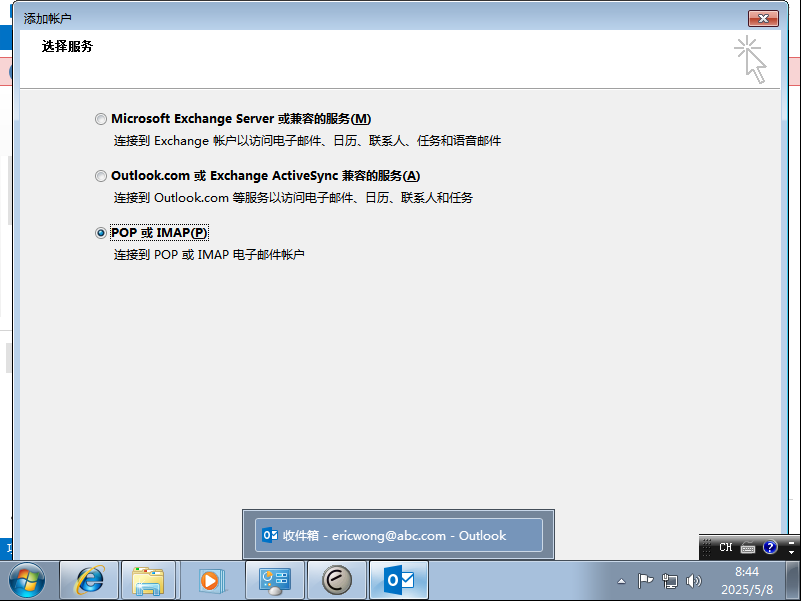Image resolution: width=801 pixels, height=601 pixels.
Task: Click the Outlook taskbar icon
Action: point(399,581)
